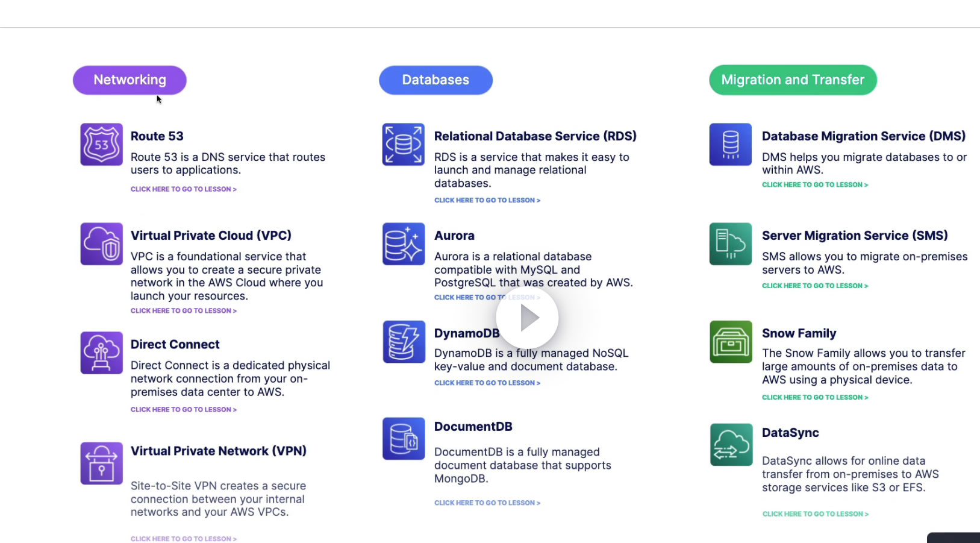Select the Migration and Transfer pill

[x=793, y=80]
